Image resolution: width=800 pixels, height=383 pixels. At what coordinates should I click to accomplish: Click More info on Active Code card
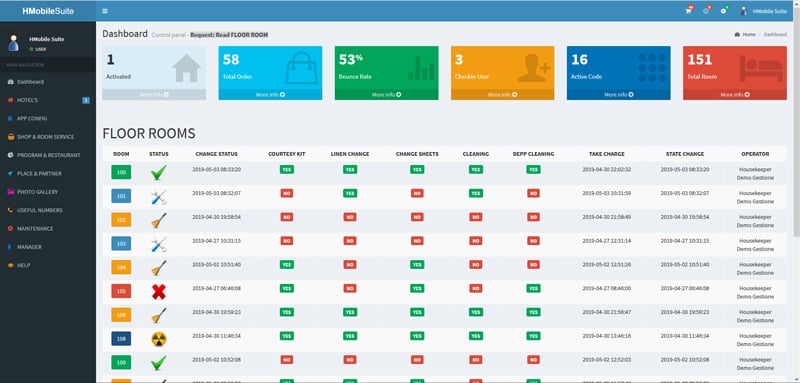click(619, 94)
